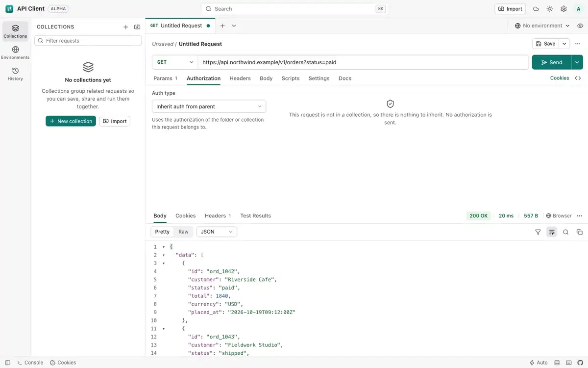The width and height of the screenshot is (588, 368).
Task: Click the Send button
Action: click(x=552, y=62)
